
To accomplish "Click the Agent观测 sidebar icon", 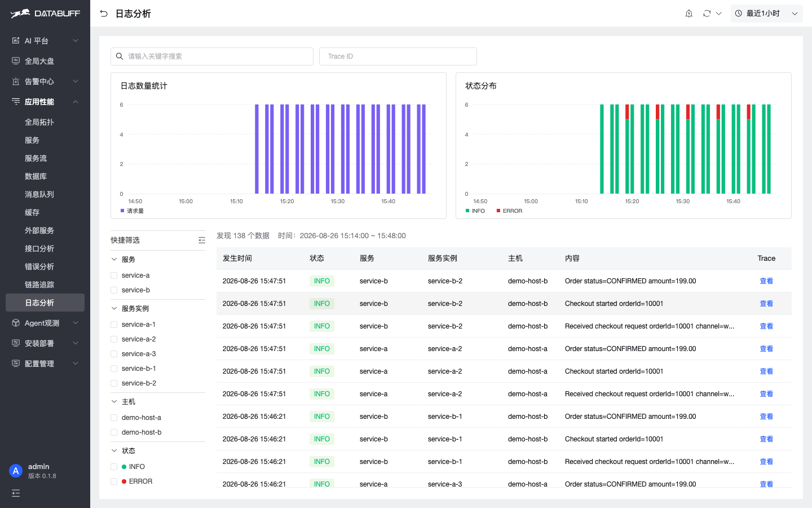I will 16,323.
